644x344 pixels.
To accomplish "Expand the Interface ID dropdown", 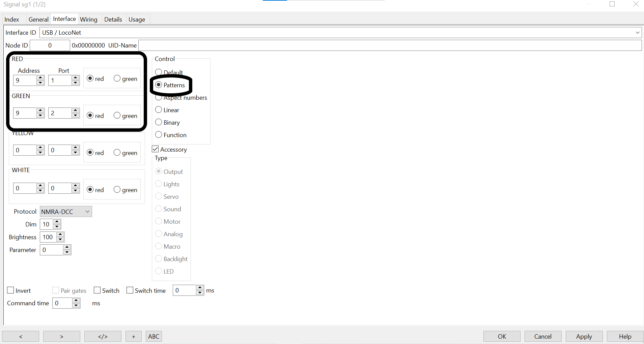I will point(637,33).
